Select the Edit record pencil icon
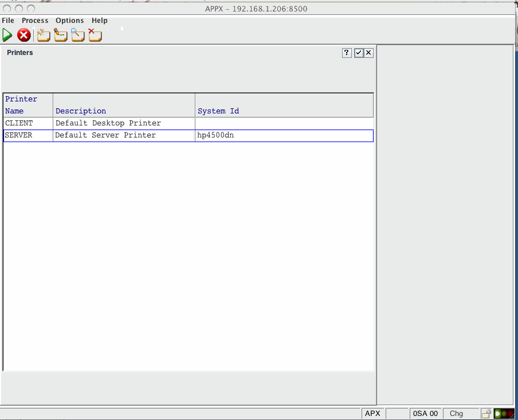The width and height of the screenshot is (518, 420). pos(60,35)
